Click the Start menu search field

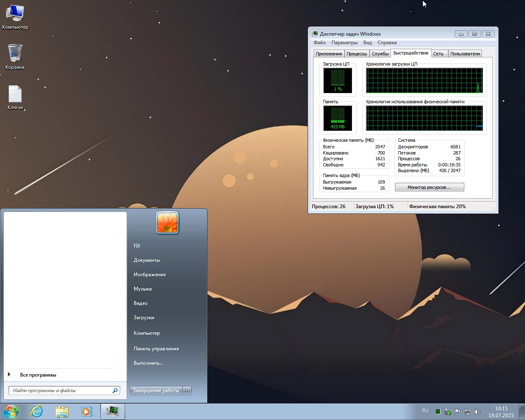pyautogui.click(x=62, y=390)
